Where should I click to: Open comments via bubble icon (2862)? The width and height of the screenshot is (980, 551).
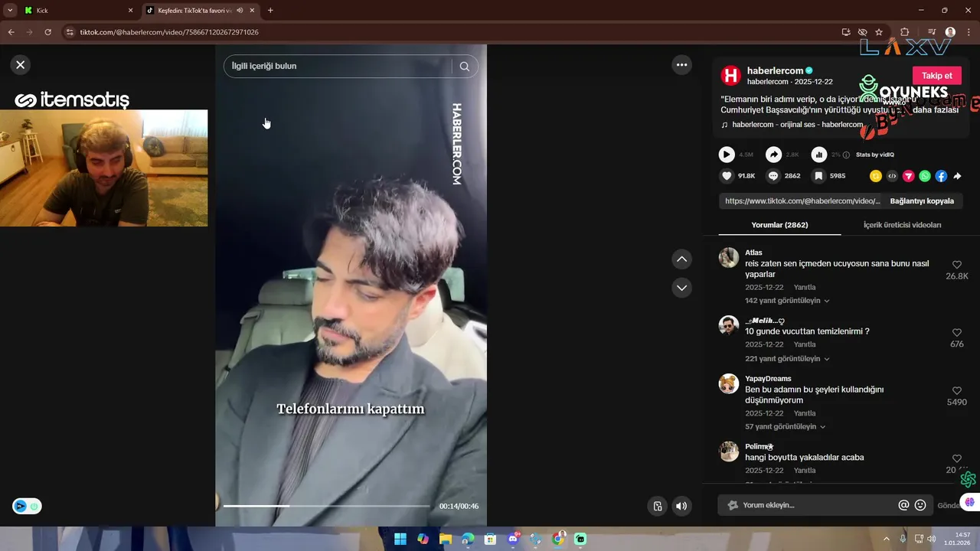tap(773, 176)
